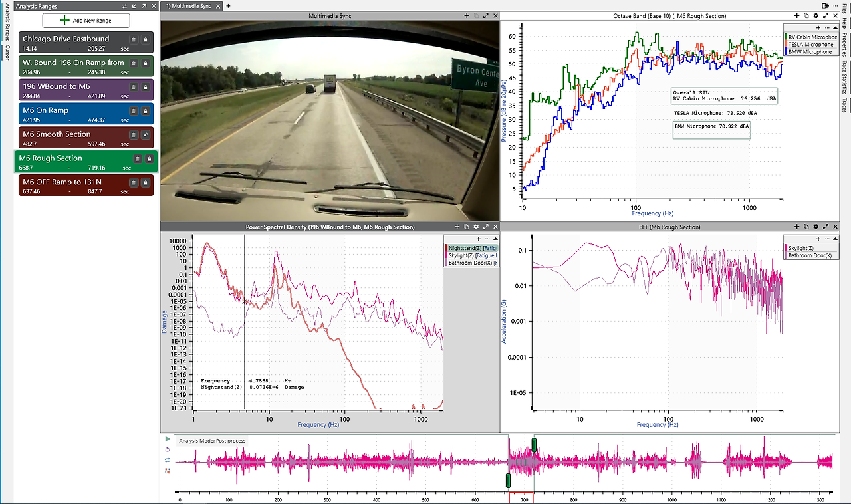Toggle lock on M6 On Ramp range

point(145,111)
